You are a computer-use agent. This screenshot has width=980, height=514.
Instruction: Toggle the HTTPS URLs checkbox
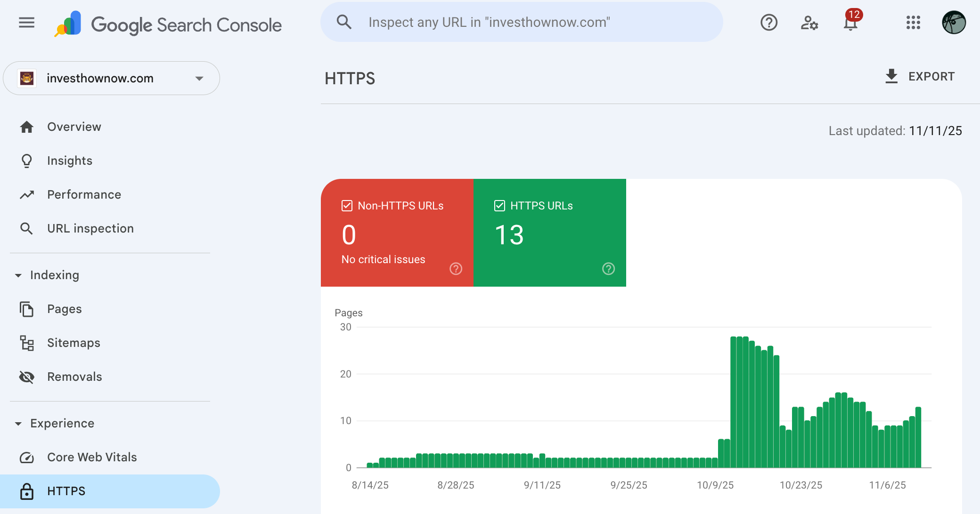499,206
